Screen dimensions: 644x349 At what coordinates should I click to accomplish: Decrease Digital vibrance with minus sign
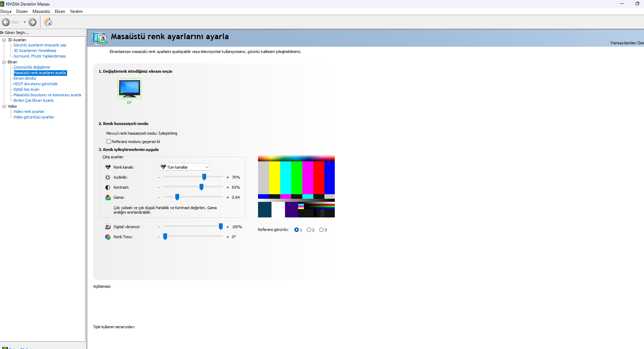[159, 227]
